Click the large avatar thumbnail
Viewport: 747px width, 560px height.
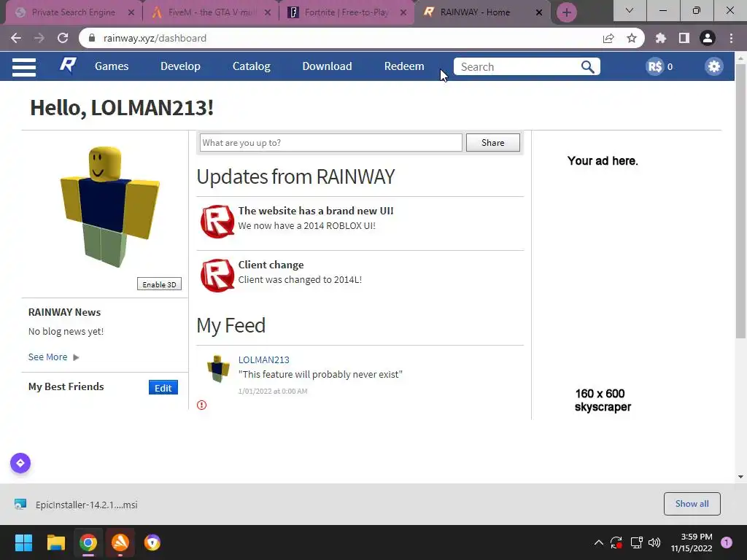click(109, 207)
